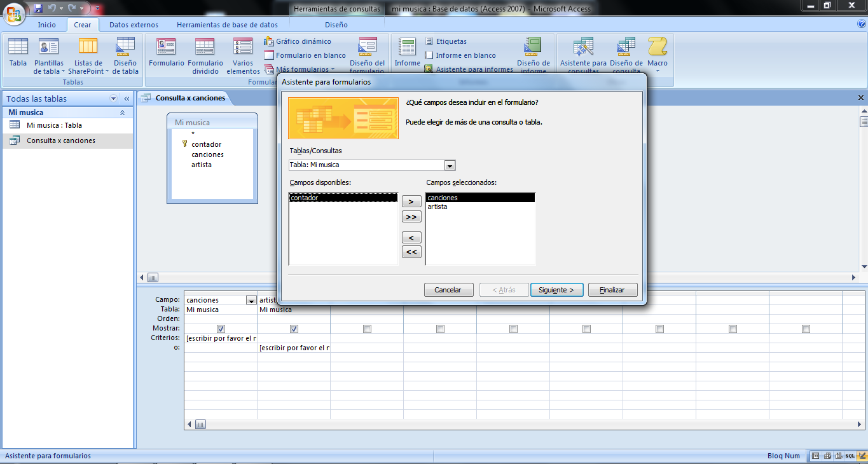Image resolution: width=868 pixels, height=464 pixels.
Task: Uncheck Mostrar for artista column
Action: click(x=294, y=329)
